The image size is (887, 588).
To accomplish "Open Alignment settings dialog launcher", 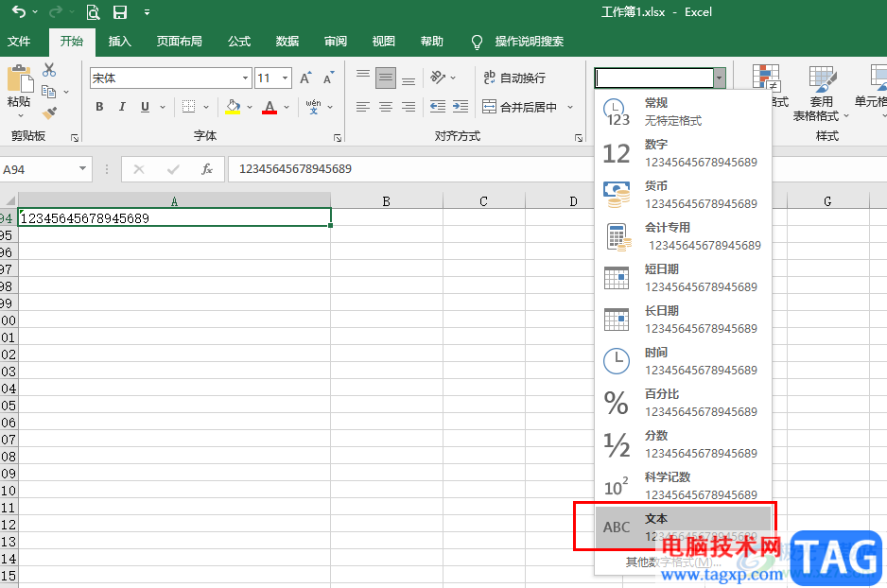I will [x=579, y=137].
